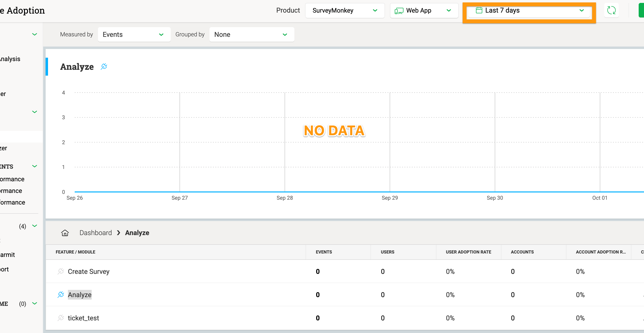Click User Adoption Rate 0% in Analyze row
This screenshot has height=333, width=644.
point(450,294)
